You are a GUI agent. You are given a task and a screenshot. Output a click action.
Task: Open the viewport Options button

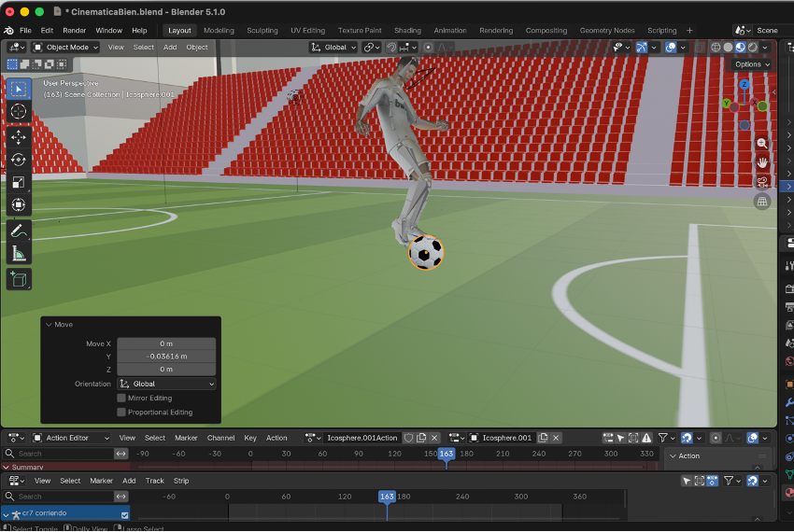click(x=751, y=64)
